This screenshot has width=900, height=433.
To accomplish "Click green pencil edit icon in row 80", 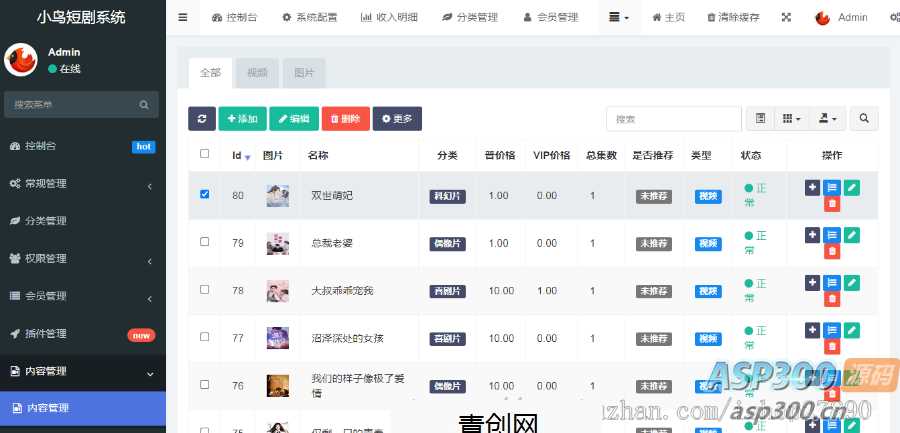I will (852, 187).
